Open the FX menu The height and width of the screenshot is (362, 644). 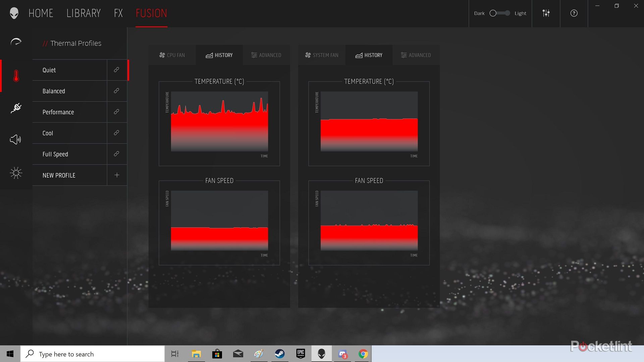118,13
